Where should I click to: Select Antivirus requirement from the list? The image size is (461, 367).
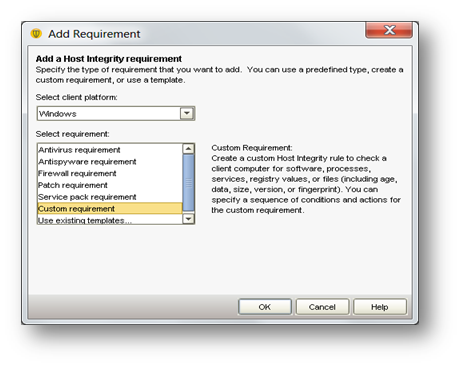click(x=110, y=150)
